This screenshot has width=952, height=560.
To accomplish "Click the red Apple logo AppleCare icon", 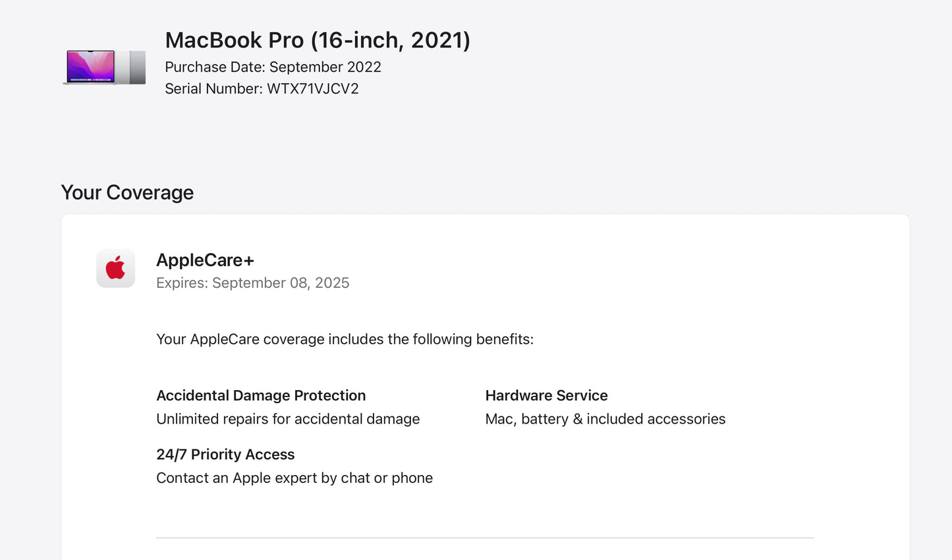I will 116,268.
